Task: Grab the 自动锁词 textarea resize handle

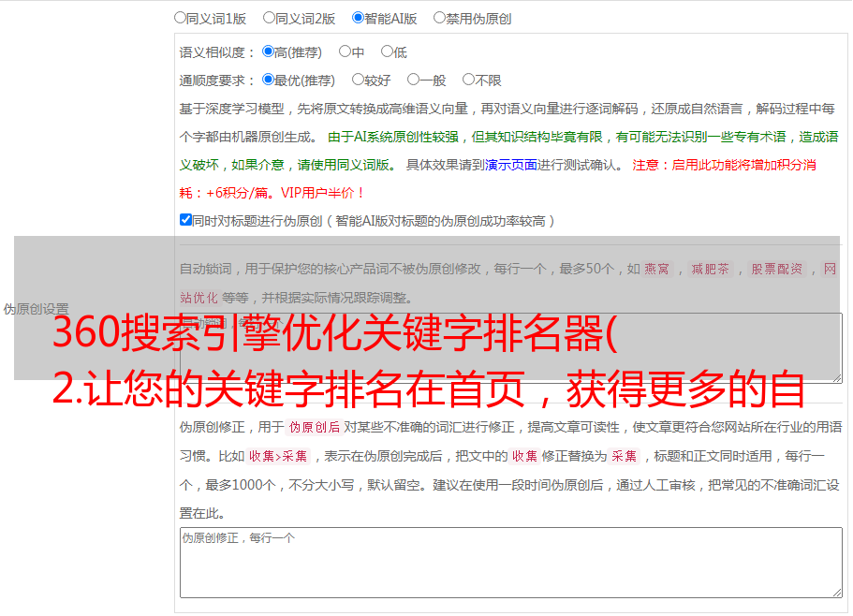Action: (x=837, y=377)
